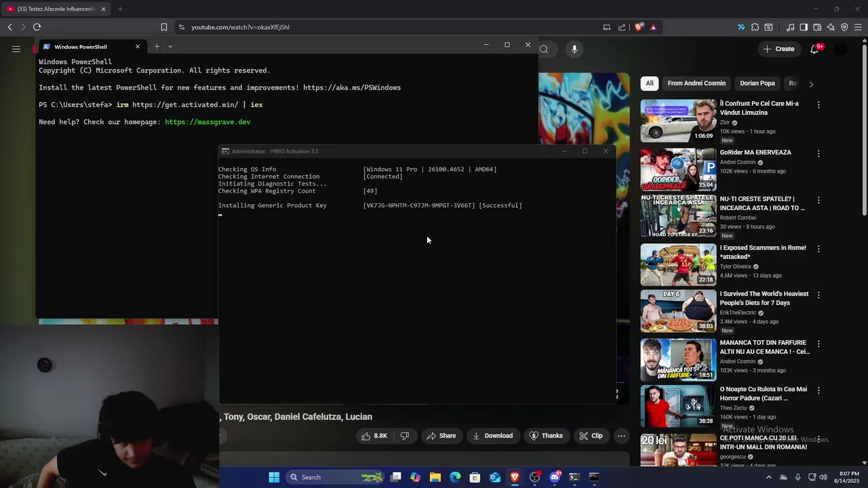Open Brave Shields icon in address bar
Screen dimensions: 868x488
click(x=639, y=27)
